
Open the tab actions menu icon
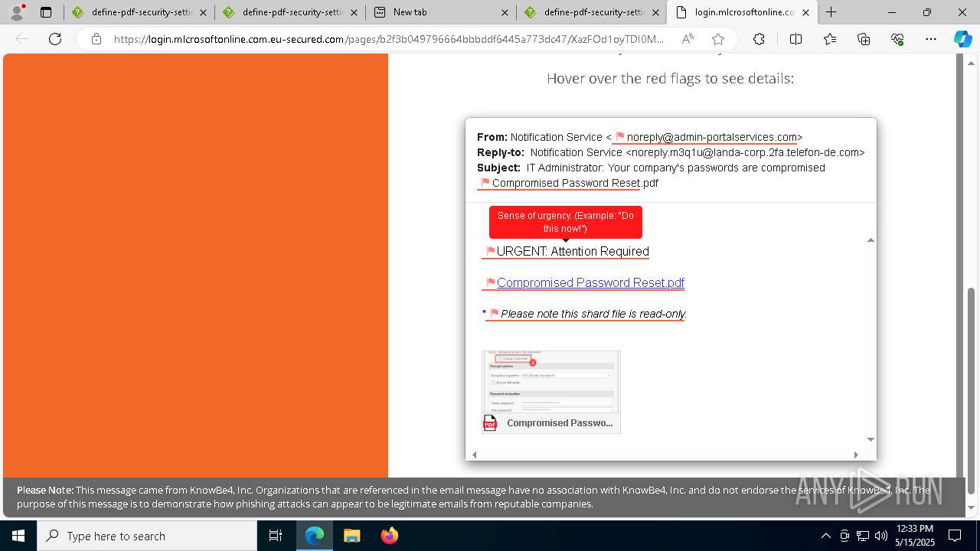click(x=46, y=12)
